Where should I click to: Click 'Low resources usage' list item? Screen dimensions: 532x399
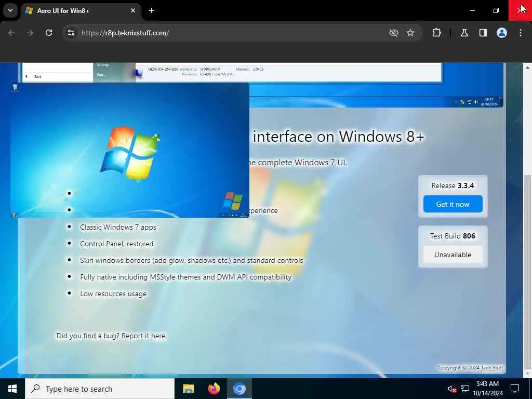click(113, 294)
